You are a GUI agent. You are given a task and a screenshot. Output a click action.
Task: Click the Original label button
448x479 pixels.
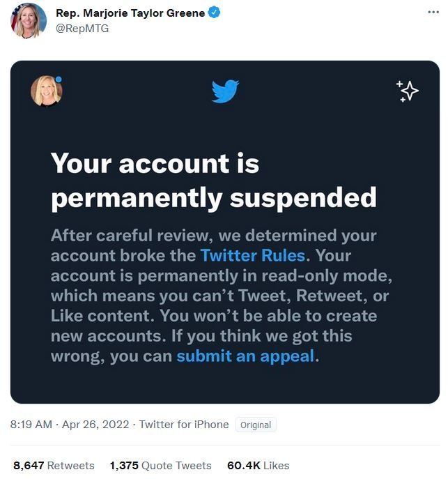[x=256, y=425]
